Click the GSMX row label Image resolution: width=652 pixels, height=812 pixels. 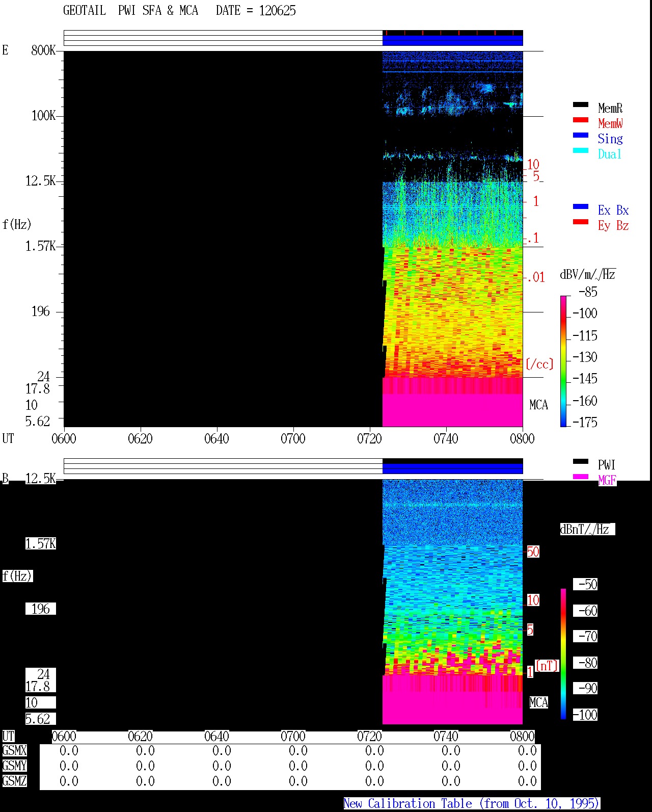pyautogui.click(x=14, y=750)
